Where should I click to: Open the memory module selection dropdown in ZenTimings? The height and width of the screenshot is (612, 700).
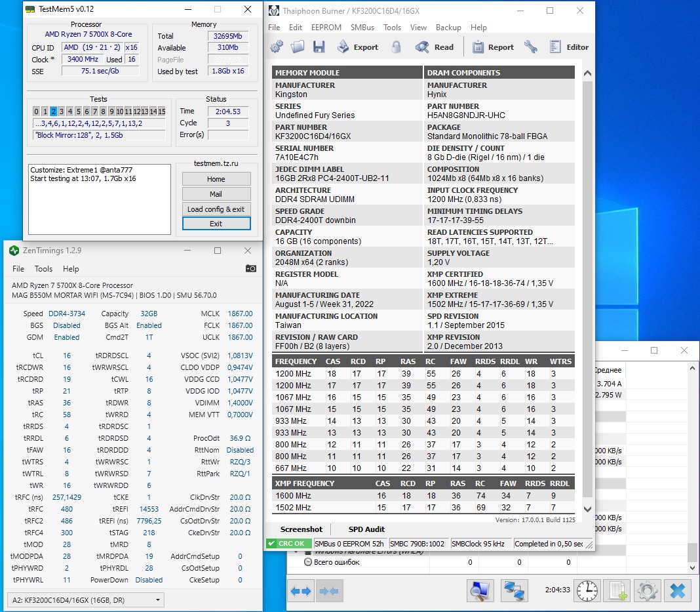(86, 600)
